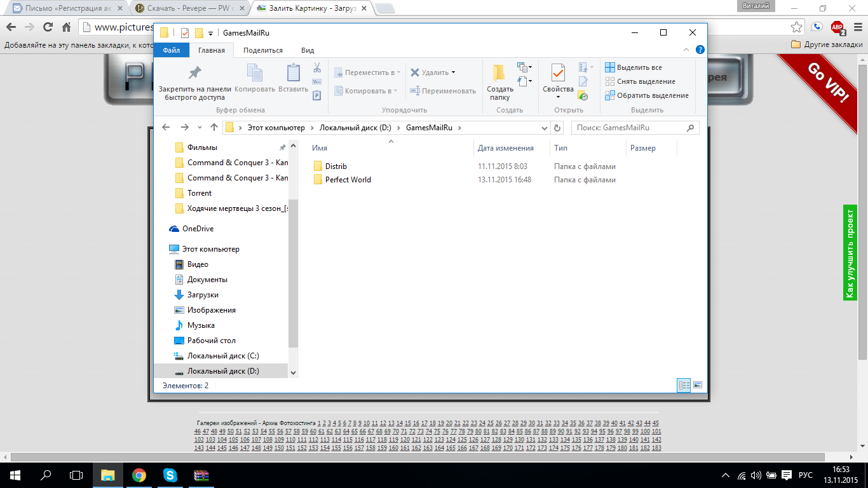The image size is (868, 488).
Task: Open the History icon in the Открыть group
Action: coord(583,96)
